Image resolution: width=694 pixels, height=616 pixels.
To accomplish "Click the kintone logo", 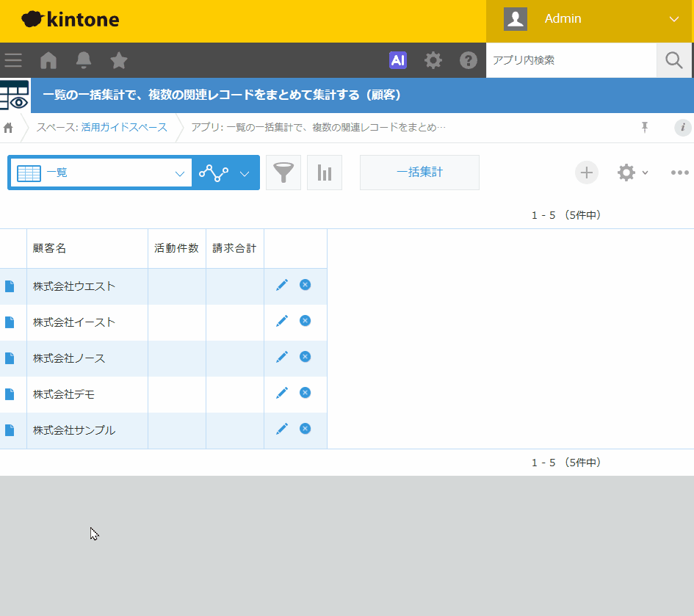I will 71,20.
